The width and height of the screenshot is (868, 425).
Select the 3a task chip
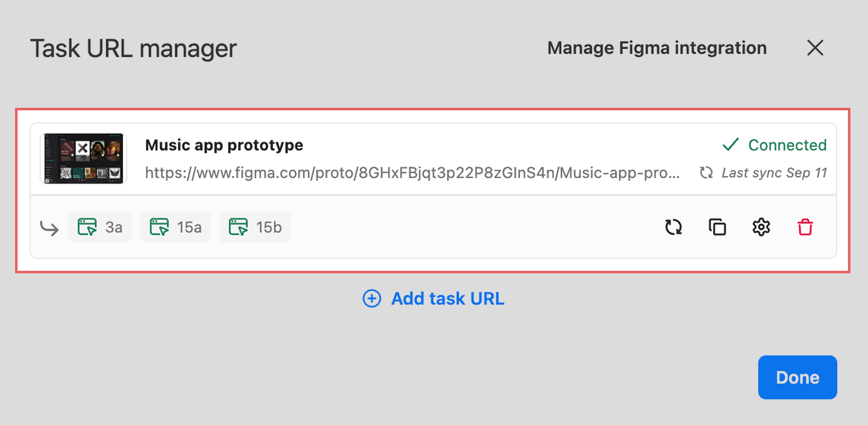[100, 227]
